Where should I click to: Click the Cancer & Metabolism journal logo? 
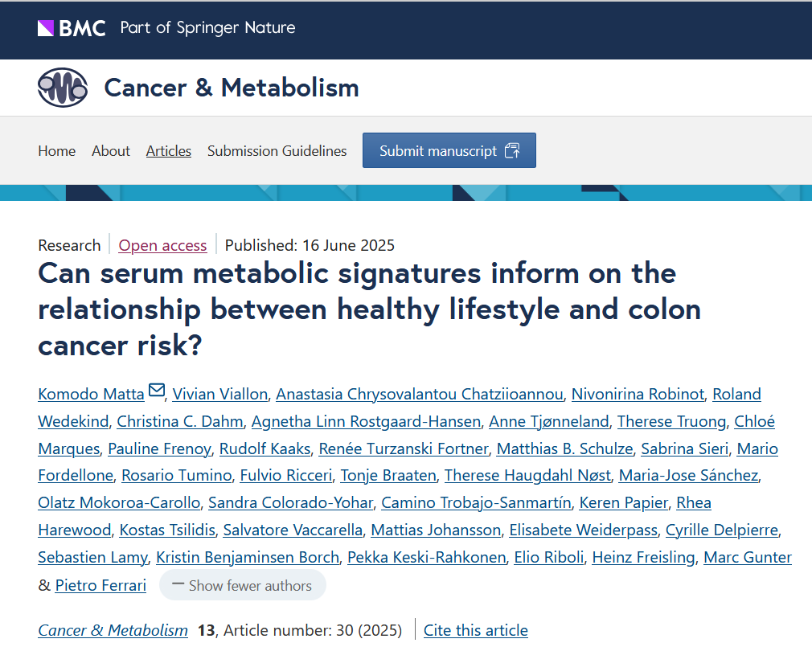[63, 88]
